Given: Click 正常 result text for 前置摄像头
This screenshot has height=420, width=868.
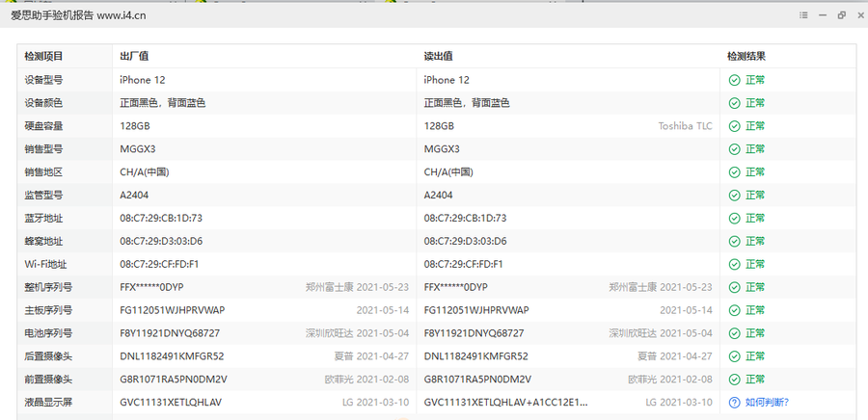Looking at the screenshot, I should pyautogui.click(x=755, y=380).
